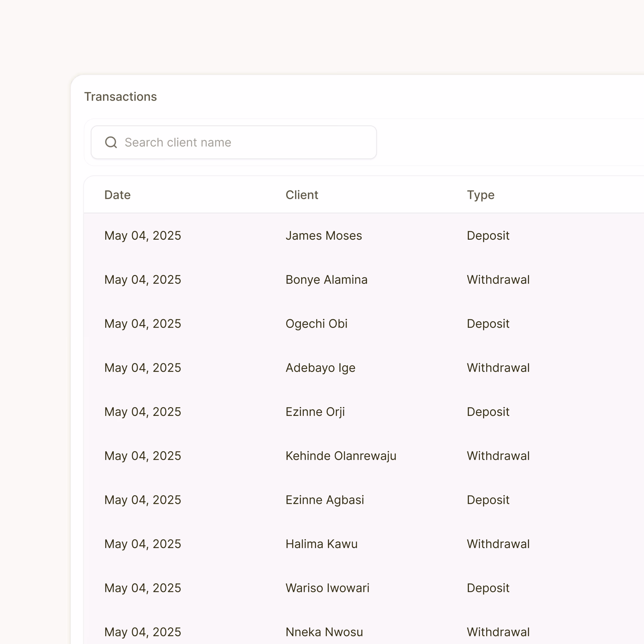The width and height of the screenshot is (644, 644).
Task: Sort by the Client column header
Action: [x=302, y=195]
